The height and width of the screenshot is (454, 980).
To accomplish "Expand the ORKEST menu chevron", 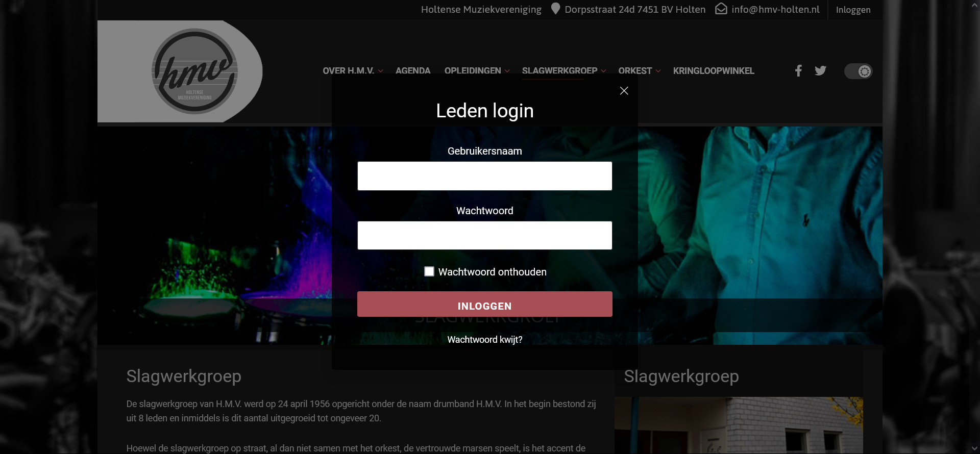I will 658,71.
